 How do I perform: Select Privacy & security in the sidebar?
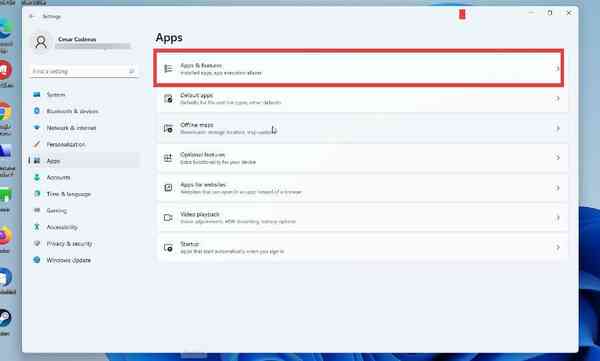(x=84, y=243)
